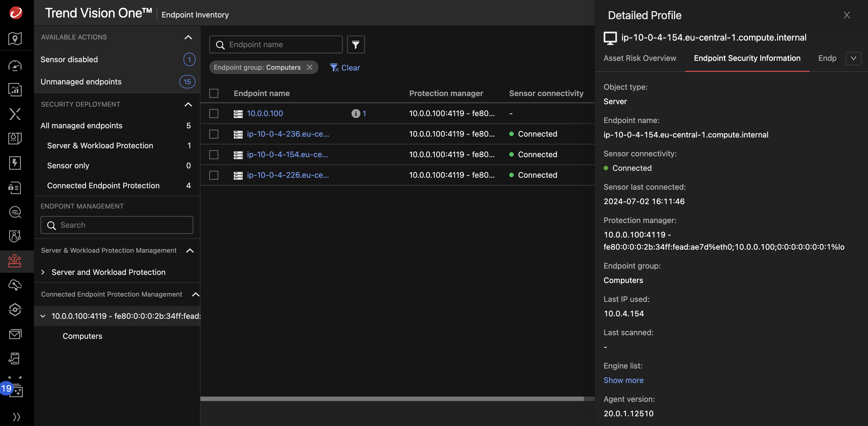This screenshot has width=868, height=426.
Task: Open endpoint link 10.0.0.100
Action: click(x=265, y=114)
